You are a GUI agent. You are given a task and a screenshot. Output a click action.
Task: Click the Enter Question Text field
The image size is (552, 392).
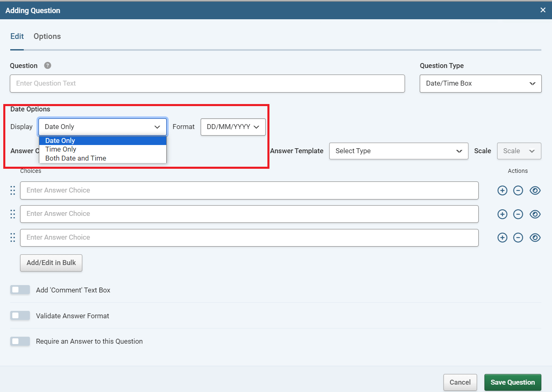[x=207, y=84]
